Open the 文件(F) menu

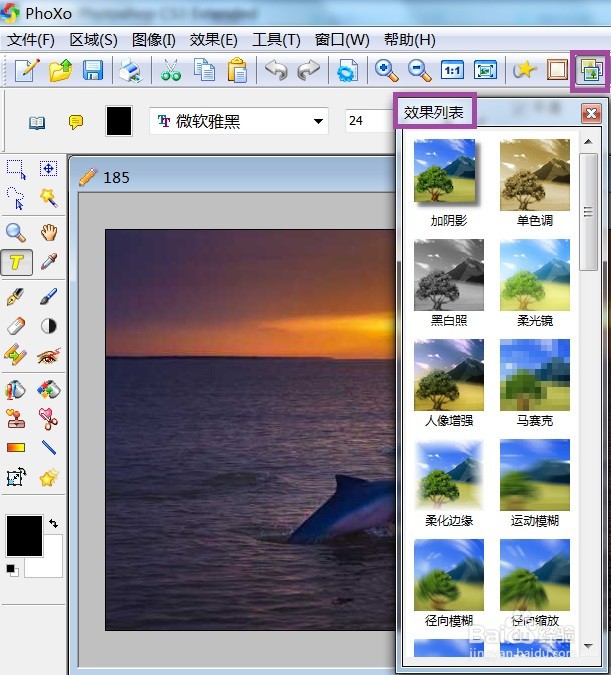point(31,40)
